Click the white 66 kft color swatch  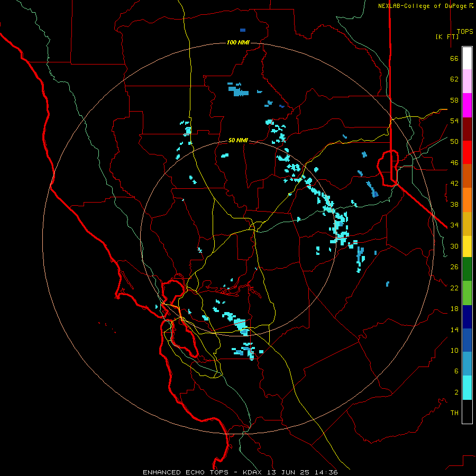[x=467, y=58]
